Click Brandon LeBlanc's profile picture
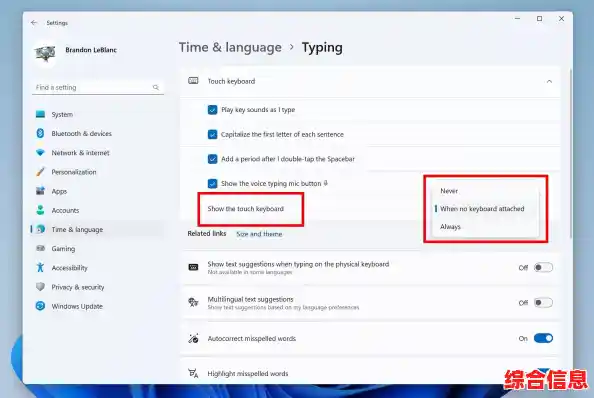 pos(45,54)
